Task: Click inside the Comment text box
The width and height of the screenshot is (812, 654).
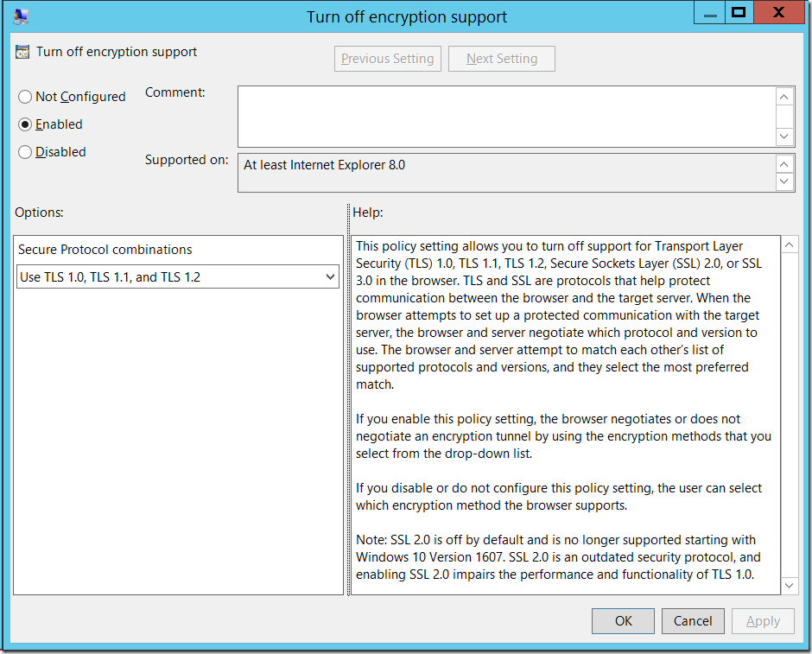Action: tap(505, 116)
